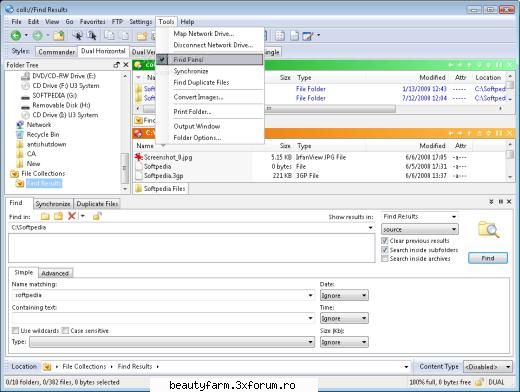Open the Date Ignore dropdown
This screenshot has width=520, height=392.
tap(344, 295)
